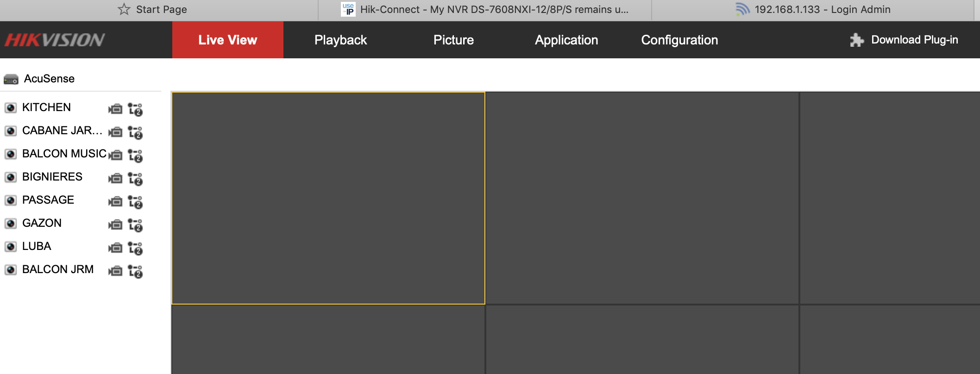The image size is (980, 374).
Task: Click the record icon next to GAZON
Action: 115,224
